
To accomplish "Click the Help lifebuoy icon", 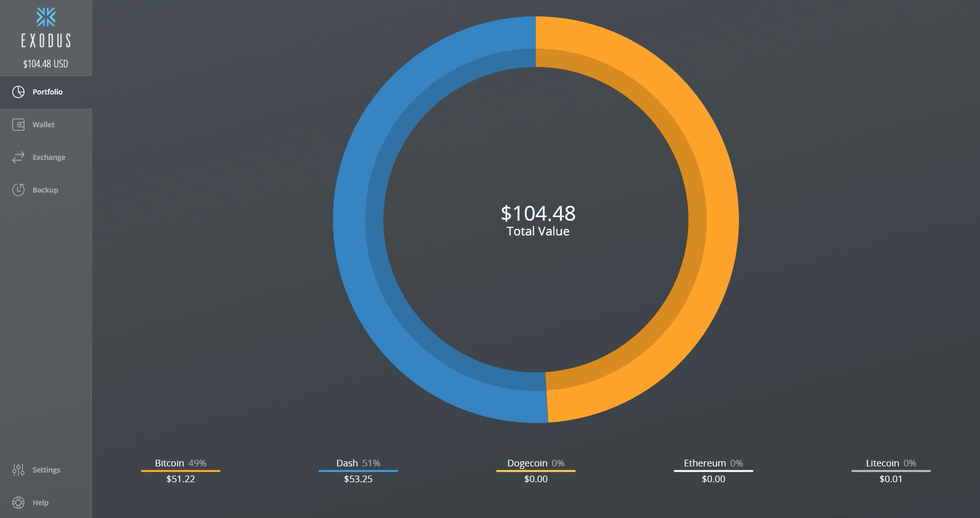I will point(18,503).
